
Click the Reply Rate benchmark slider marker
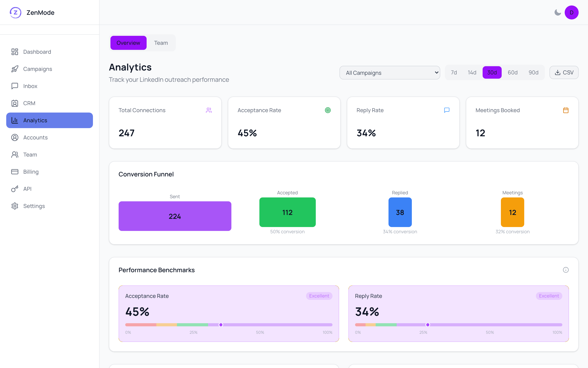click(x=428, y=325)
